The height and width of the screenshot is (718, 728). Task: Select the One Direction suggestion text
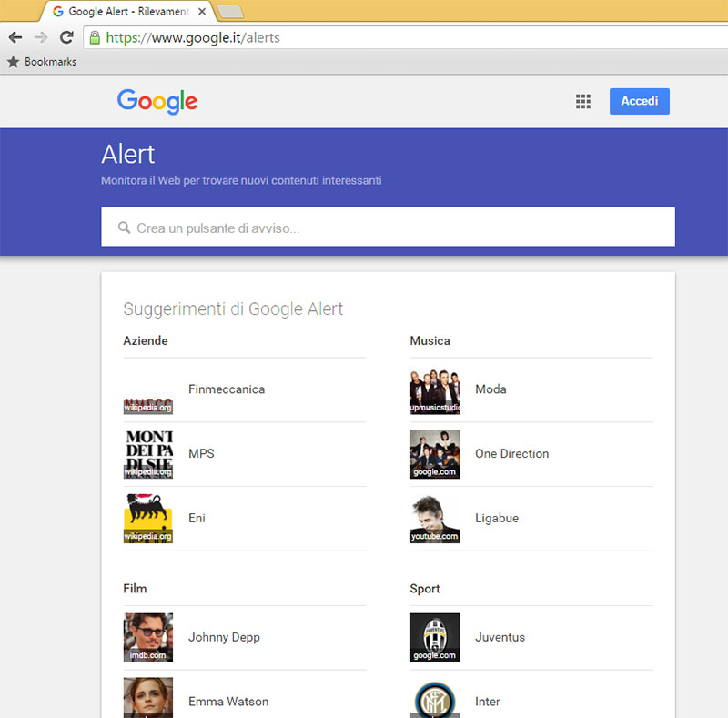click(512, 454)
